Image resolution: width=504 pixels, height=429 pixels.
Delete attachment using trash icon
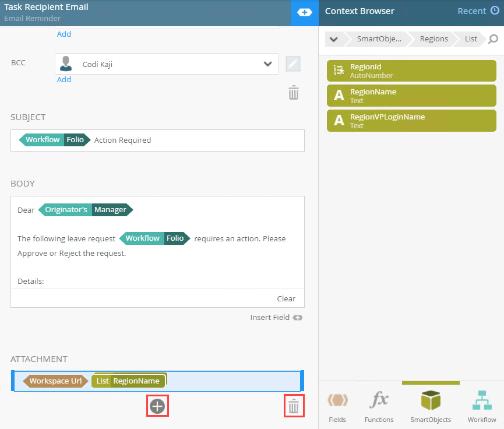(294, 406)
